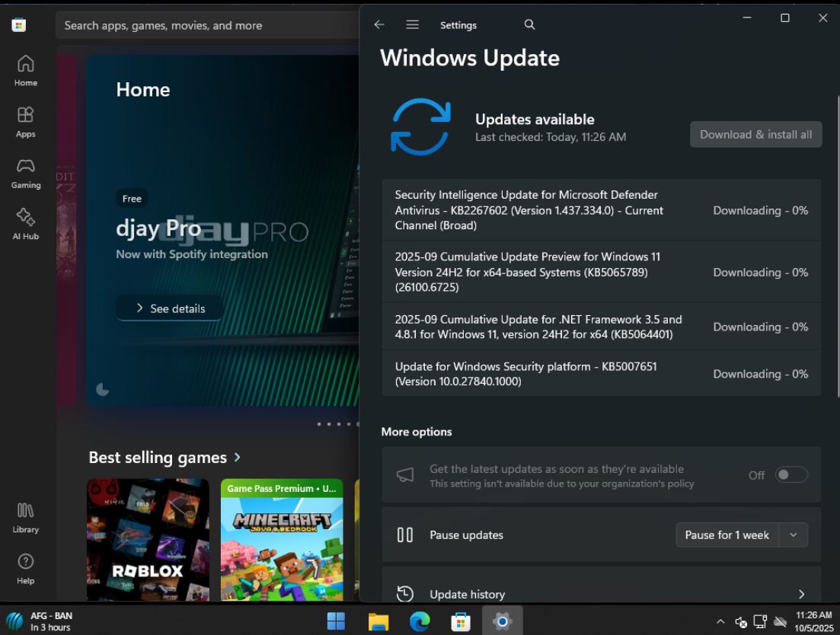Viewport: 840px width, 635px height.
Task: Open Gaming section in Microsoft Store
Action: [x=26, y=174]
